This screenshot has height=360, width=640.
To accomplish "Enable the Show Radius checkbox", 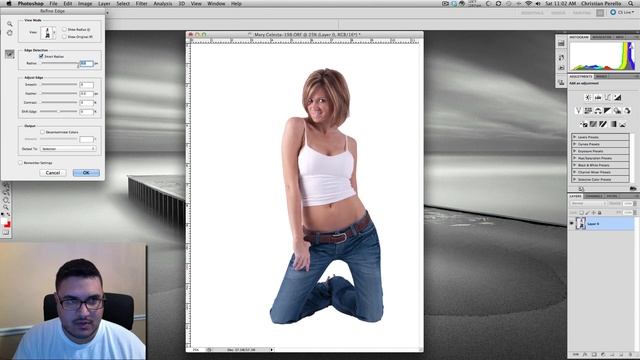I will point(64,29).
